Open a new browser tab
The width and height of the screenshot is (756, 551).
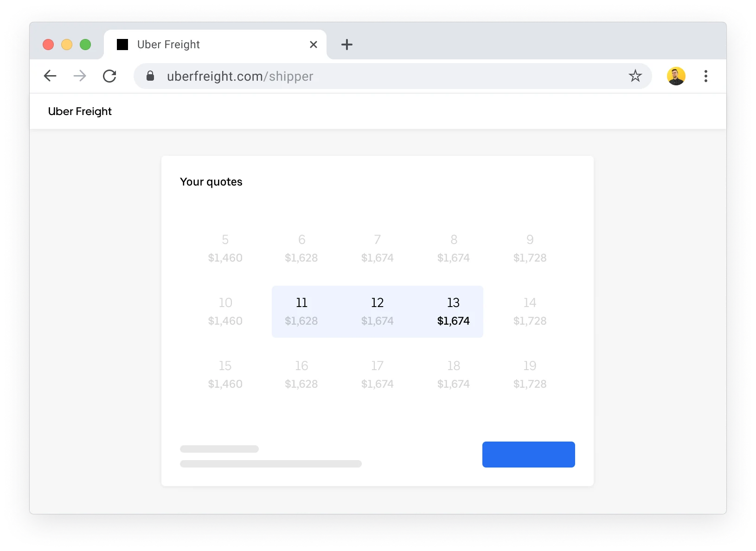tap(347, 45)
